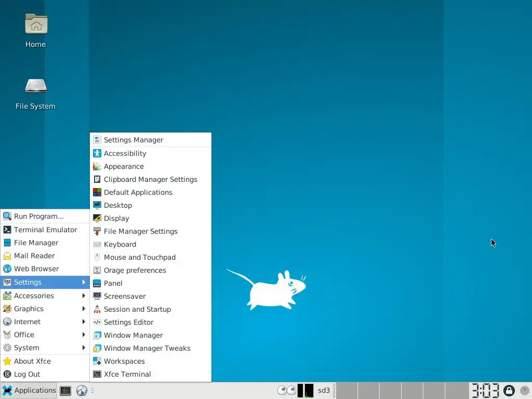Open the Workspaces settings entry
The width and height of the screenshot is (532, 399).
pos(151,361)
